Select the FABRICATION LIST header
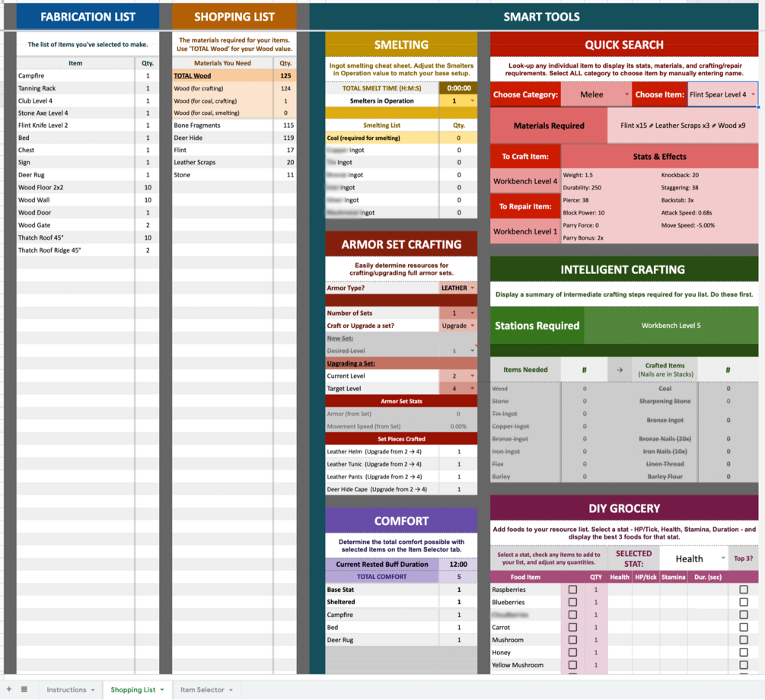 point(88,17)
